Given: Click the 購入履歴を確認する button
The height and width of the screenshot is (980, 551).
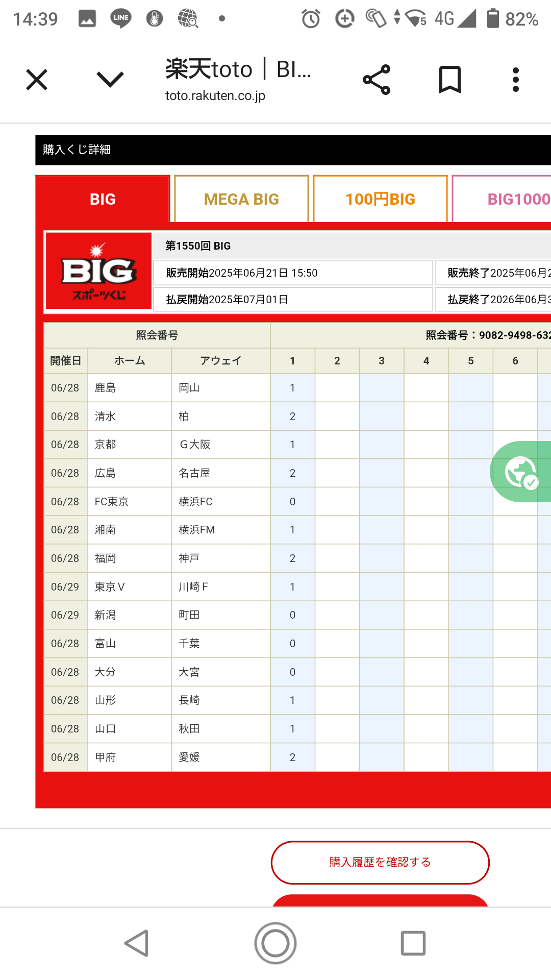Looking at the screenshot, I should tap(380, 862).
